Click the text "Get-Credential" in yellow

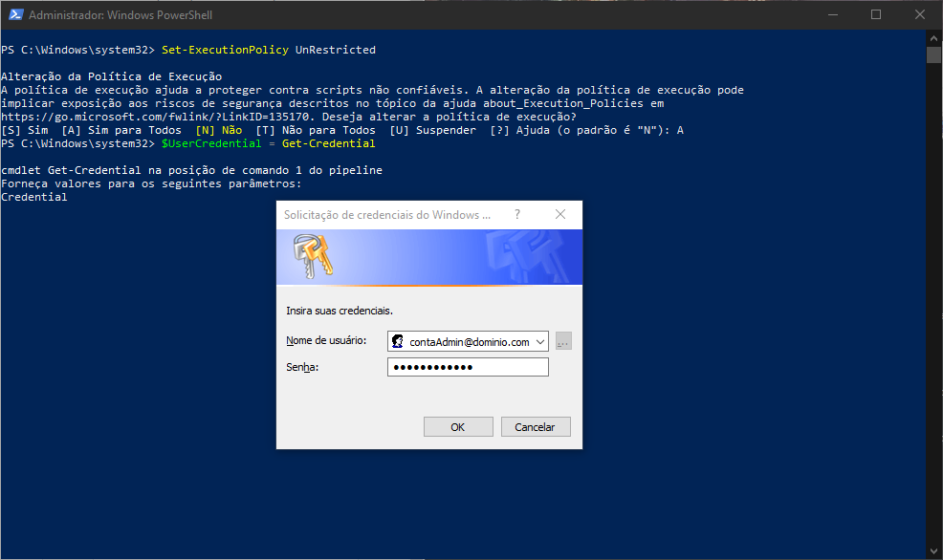click(328, 143)
